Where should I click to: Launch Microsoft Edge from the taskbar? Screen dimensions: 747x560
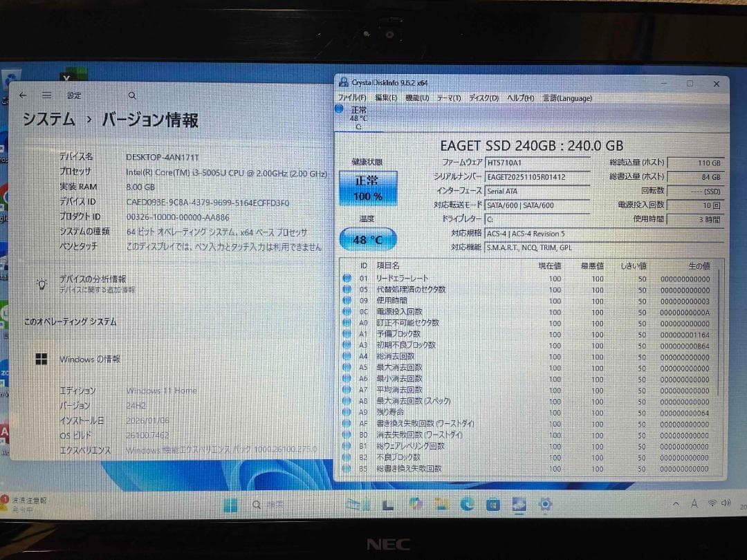[x=467, y=504]
